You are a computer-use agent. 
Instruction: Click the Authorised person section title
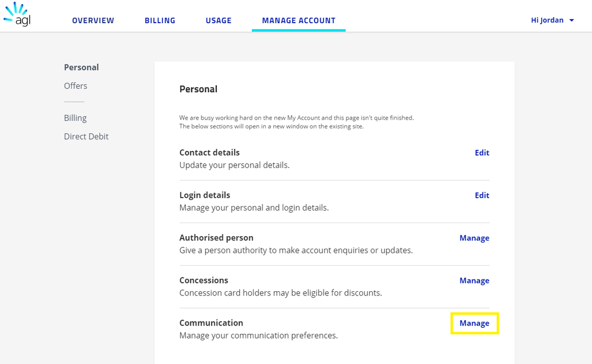click(x=216, y=238)
